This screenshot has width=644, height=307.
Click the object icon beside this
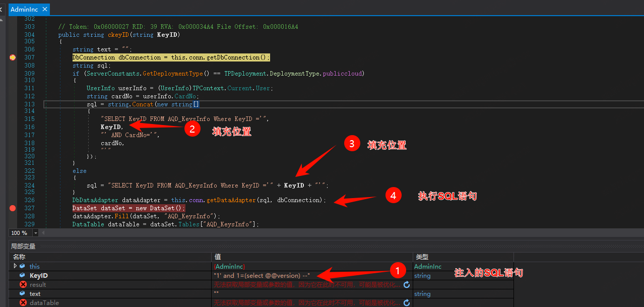(23, 266)
